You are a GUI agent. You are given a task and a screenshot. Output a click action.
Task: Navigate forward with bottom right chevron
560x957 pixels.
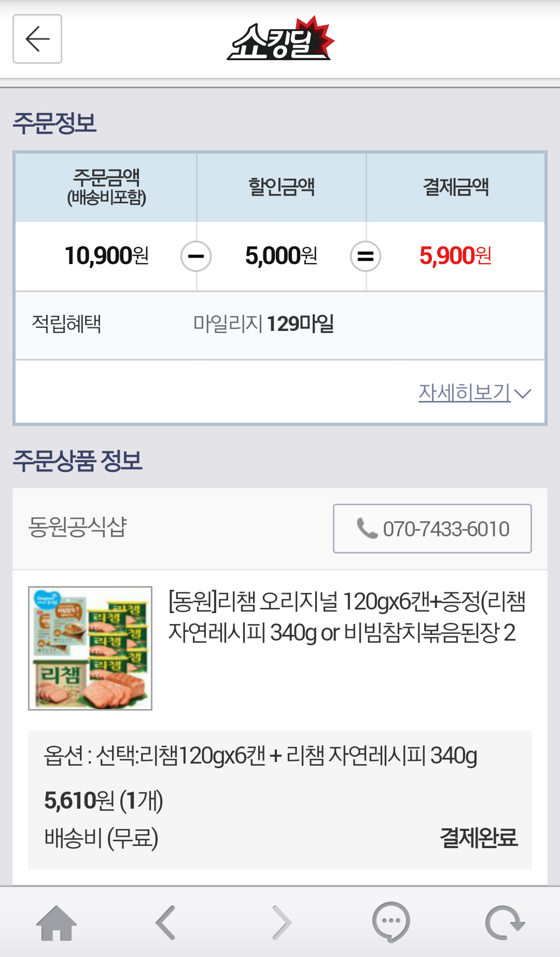click(282, 923)
